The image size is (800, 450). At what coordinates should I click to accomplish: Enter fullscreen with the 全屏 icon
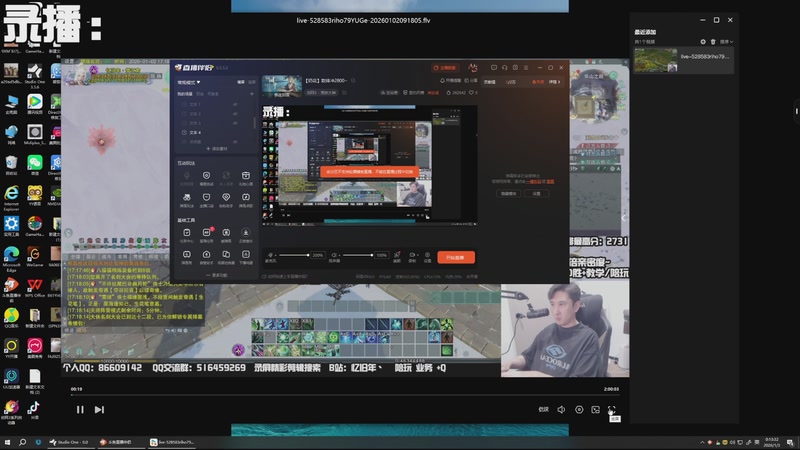click(612, 410)
